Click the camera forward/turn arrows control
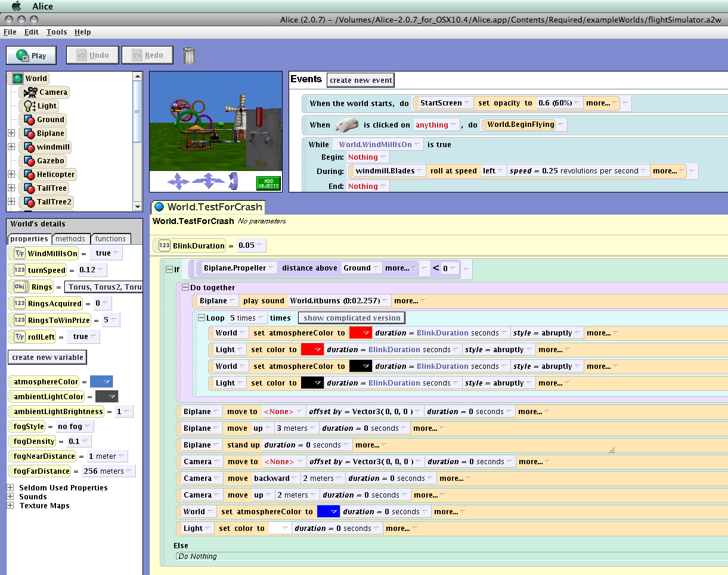Image resolution: width=728 pixels, height=575 pixels. point(208,181)
